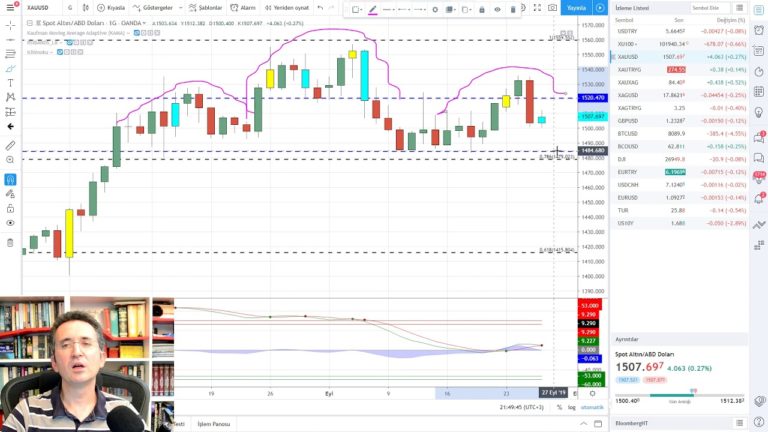
Task: Click the Alarm button in top toolbar
Action: (245, 7)
